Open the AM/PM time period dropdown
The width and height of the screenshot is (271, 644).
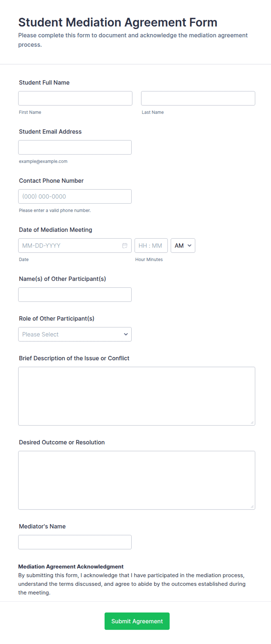click(183, 246)
